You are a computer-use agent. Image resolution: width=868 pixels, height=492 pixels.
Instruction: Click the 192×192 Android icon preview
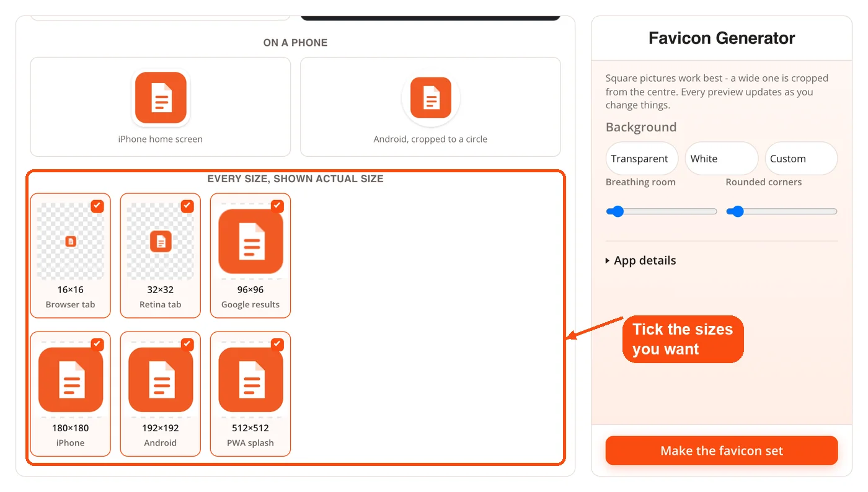point(161,380)
